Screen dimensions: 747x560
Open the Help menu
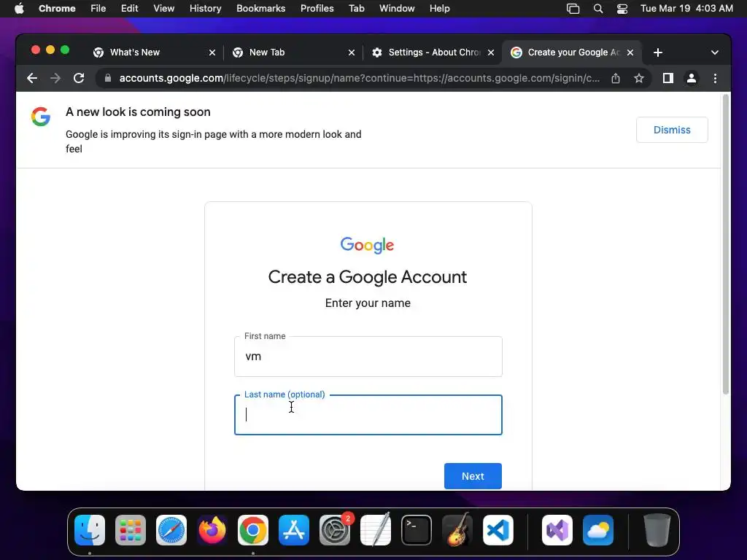click(439, 9)
